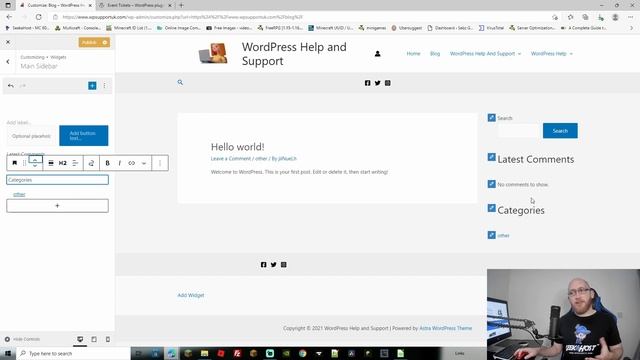Click Hide Controls at panel bottom
Viewport: 640px width, 360px height.
(x=22, y=339)
